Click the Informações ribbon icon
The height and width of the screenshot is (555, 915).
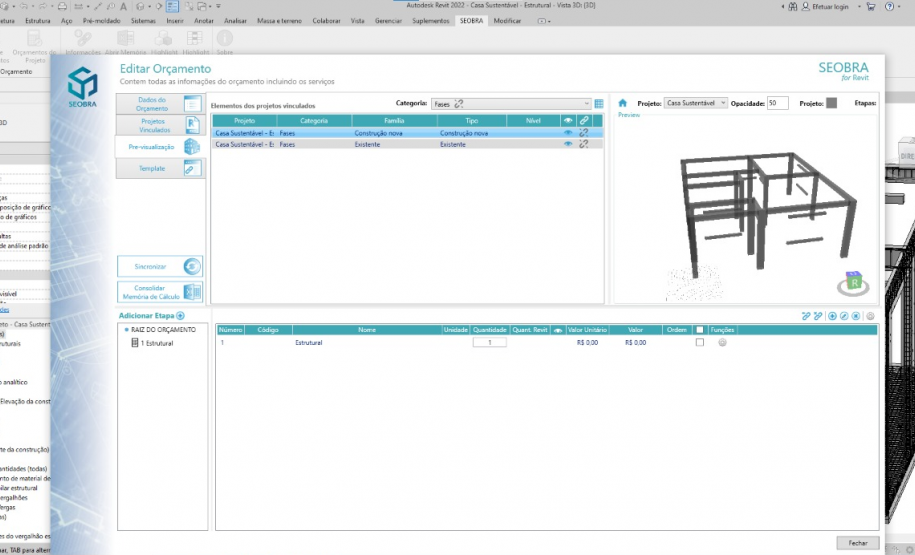(x=83, y=42)
